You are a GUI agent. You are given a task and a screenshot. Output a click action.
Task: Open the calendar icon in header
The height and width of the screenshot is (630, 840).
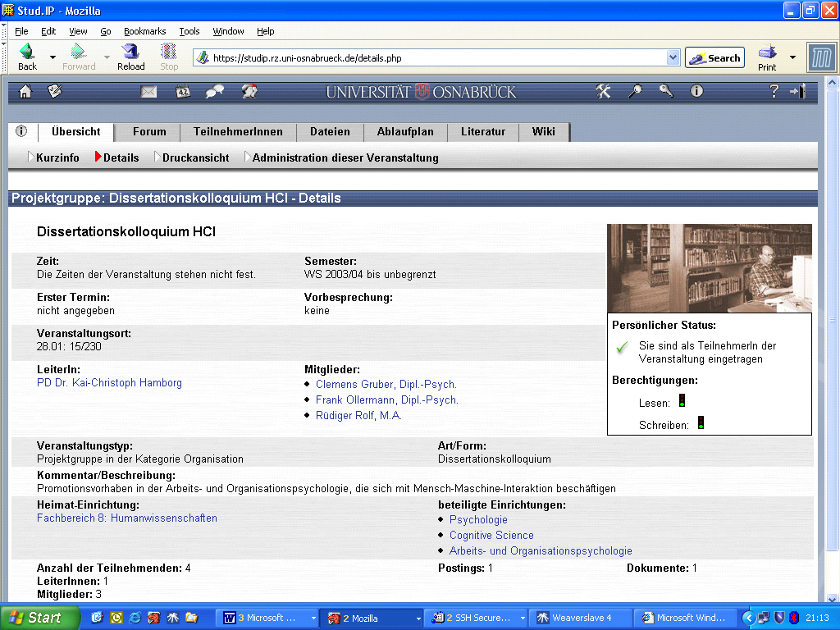click(182, 92)
